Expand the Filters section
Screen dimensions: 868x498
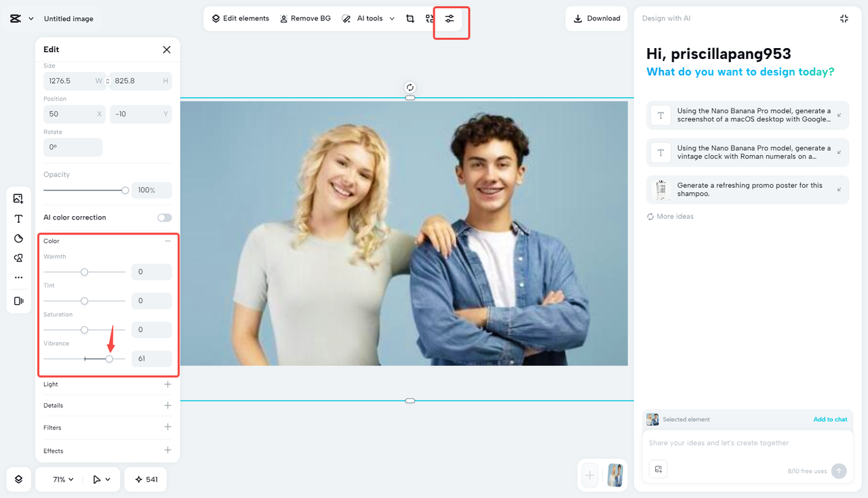coord(167,427)
